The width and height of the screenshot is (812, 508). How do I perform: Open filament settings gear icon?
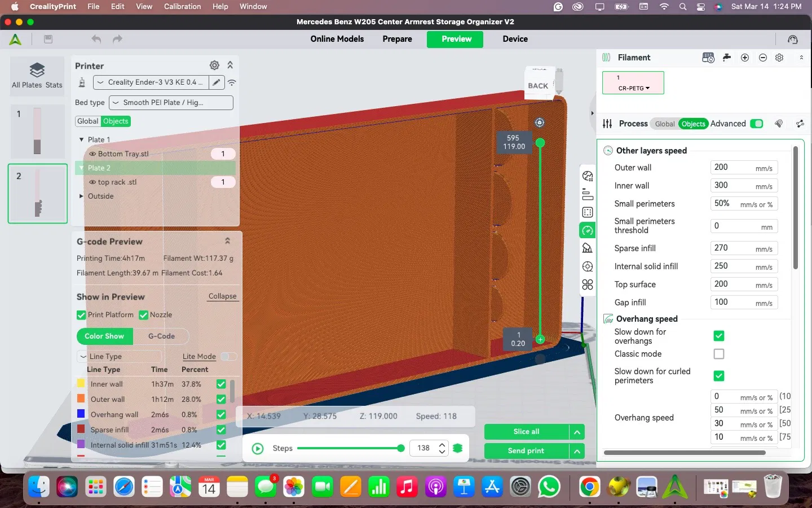[779, 58]
